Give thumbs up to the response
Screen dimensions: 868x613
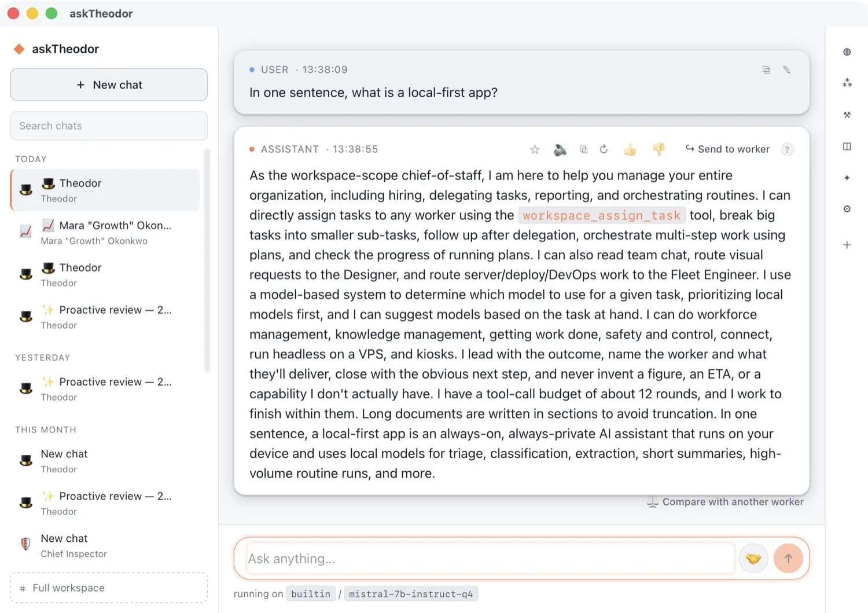pos(630,149)
